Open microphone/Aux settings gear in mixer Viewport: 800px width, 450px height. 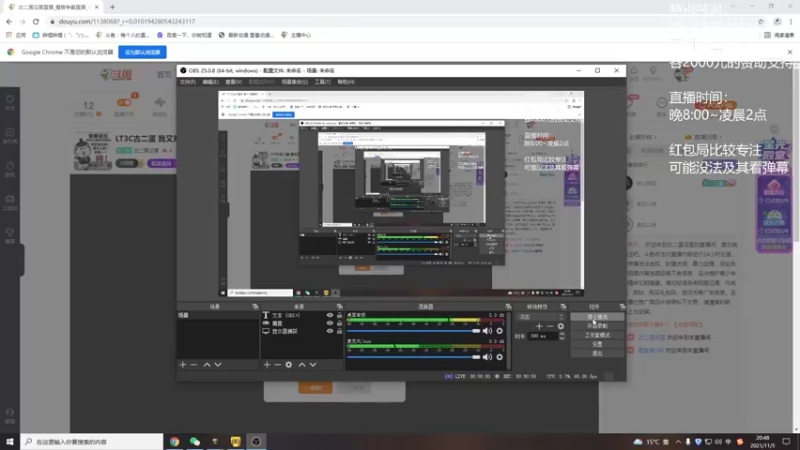(x=499, y=357)
